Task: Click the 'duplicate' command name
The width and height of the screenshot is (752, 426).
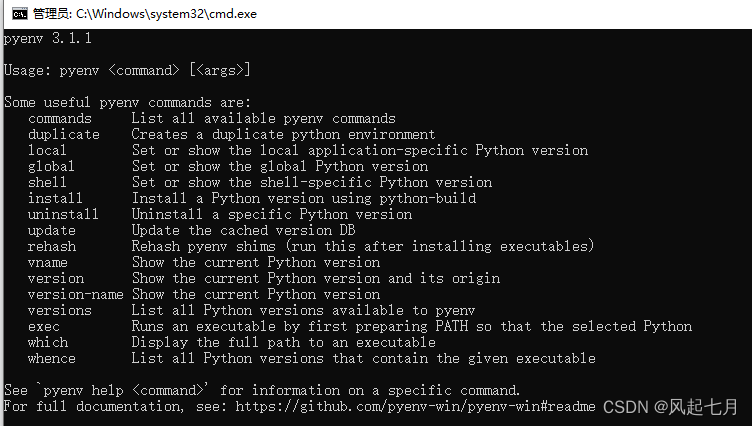Action: [x=64, y=134]
